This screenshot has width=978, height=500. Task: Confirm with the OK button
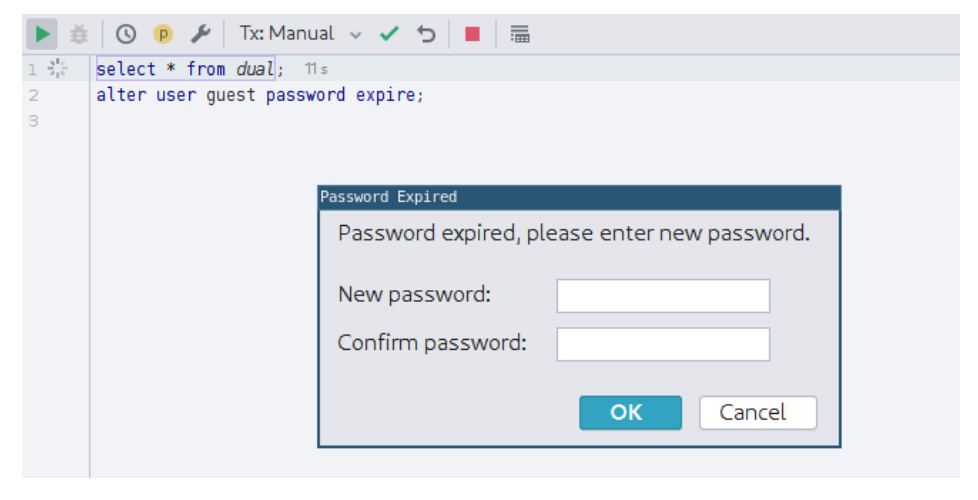coord(630,412)
